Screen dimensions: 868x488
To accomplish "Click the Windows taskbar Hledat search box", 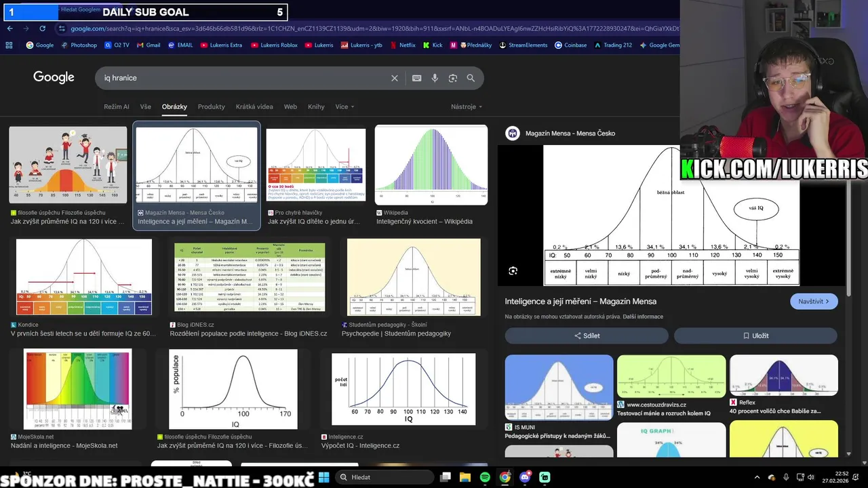I will click(385, 477).
